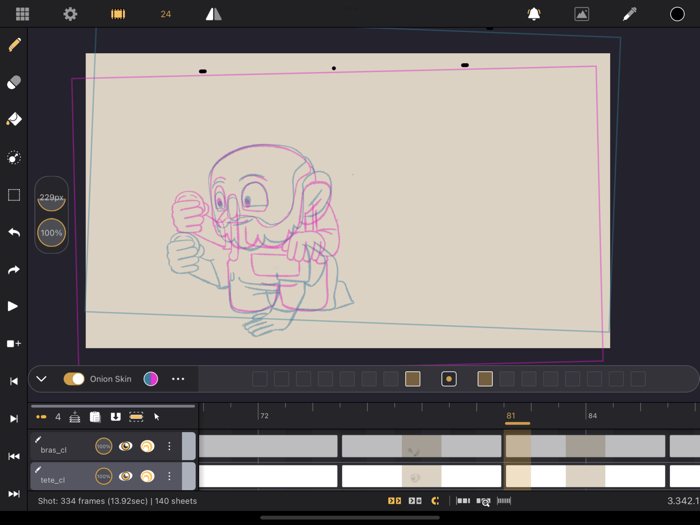Collapse the onion skin panel chevron

click(x=41, y=379)
